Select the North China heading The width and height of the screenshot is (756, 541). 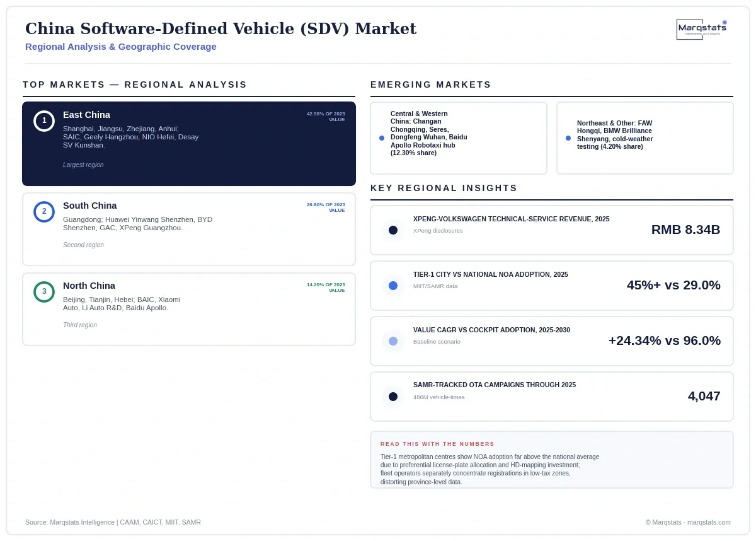tap(89, 286)
